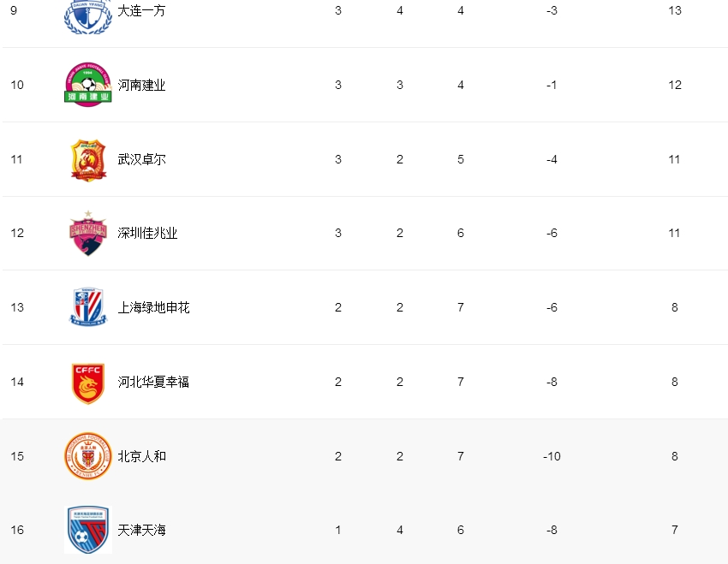Viewport: 728px width, 564px height.
Task: Go to 河北华夏幸福 team page
Action: 153,382
